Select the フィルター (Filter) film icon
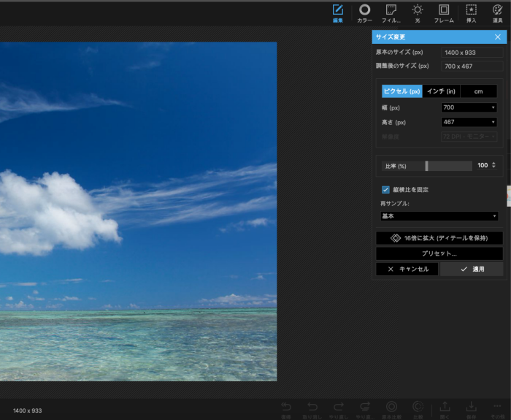 click(x=391, y=10)
